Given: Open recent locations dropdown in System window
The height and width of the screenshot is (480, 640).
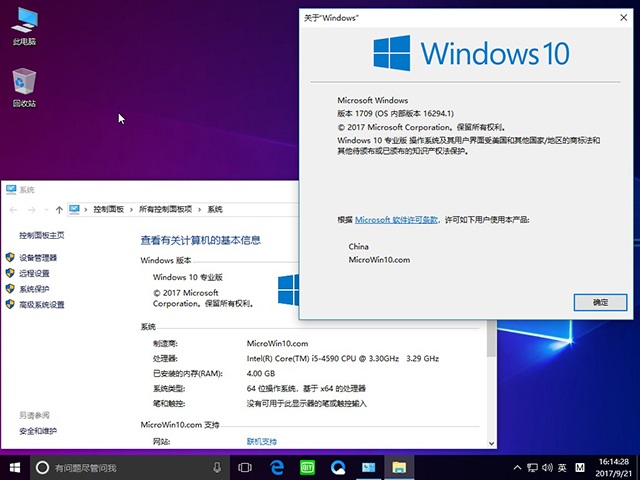Looking at the screenshot, I should click(x=46, y=210).
